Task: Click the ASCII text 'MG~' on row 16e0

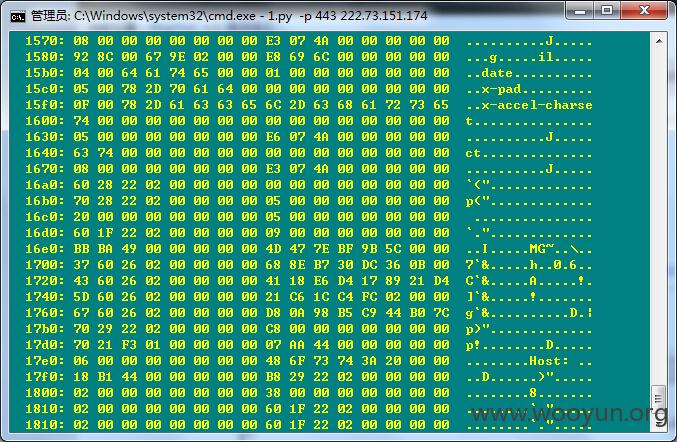Action: 541,249
